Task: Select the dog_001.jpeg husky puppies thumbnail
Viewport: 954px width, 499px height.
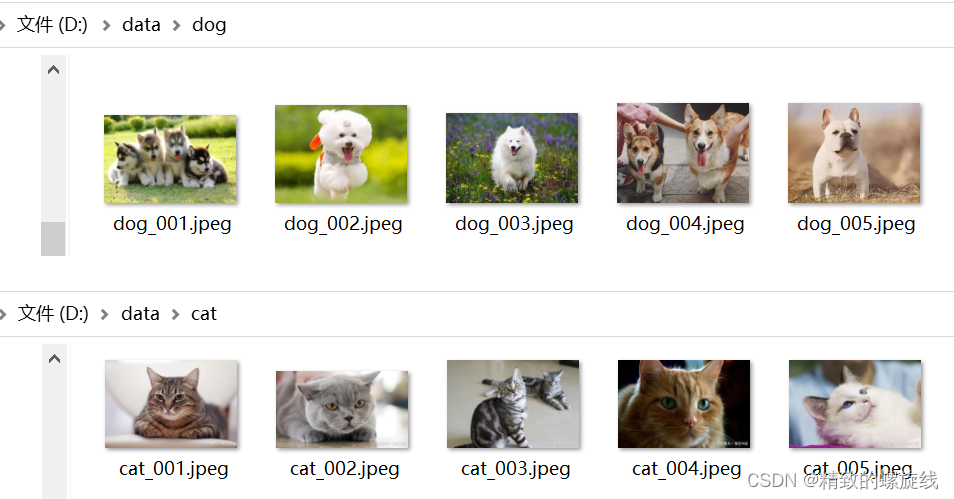Action: point(170,159)
